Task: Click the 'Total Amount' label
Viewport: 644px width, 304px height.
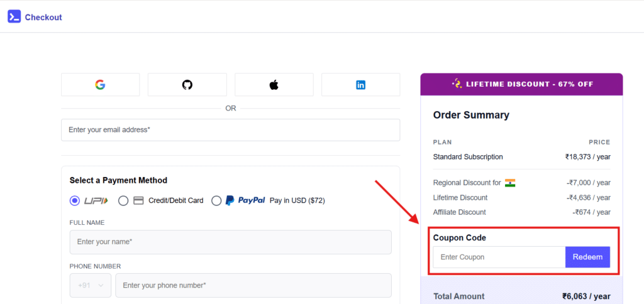Action: 458,296
